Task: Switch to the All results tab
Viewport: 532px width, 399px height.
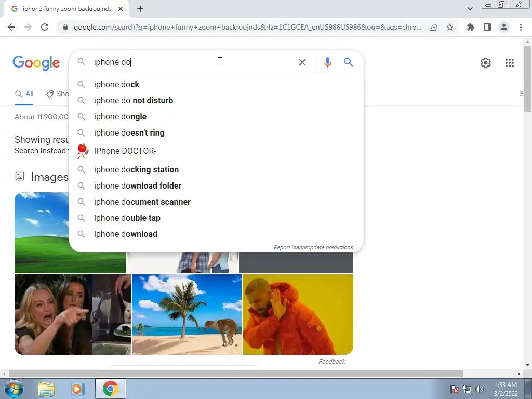Action: (24, 94)
